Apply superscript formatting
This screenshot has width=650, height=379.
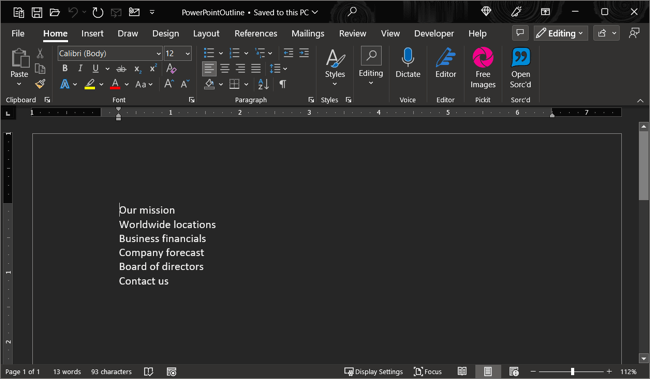[153, 68]
